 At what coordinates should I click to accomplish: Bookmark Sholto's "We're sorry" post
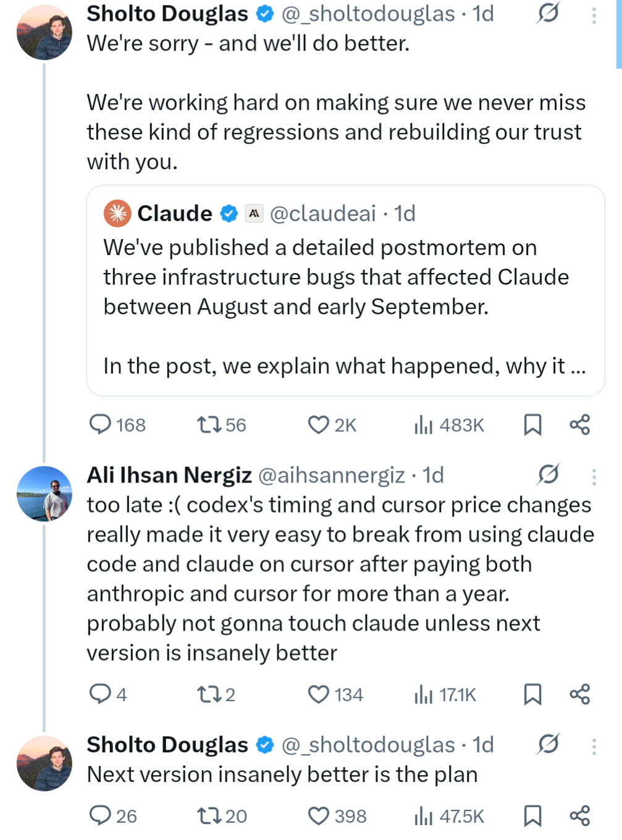click(x=532, y=425)
